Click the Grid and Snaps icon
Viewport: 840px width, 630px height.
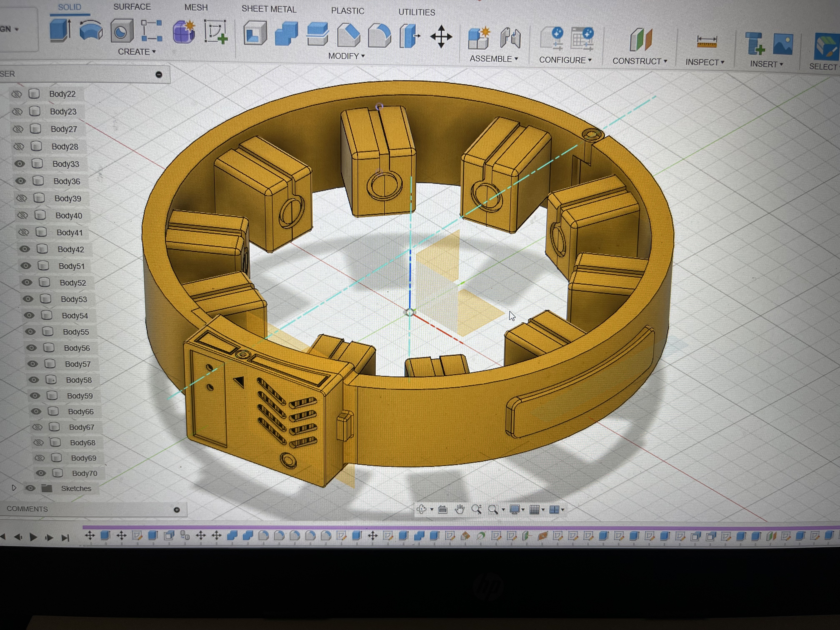534,510
